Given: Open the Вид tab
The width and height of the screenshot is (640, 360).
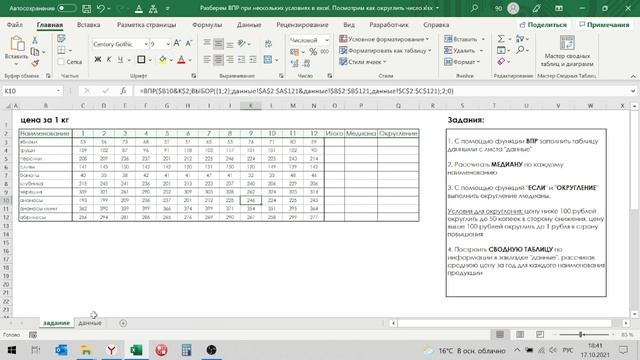Looking at the screenshot, I should click(349, 25).
